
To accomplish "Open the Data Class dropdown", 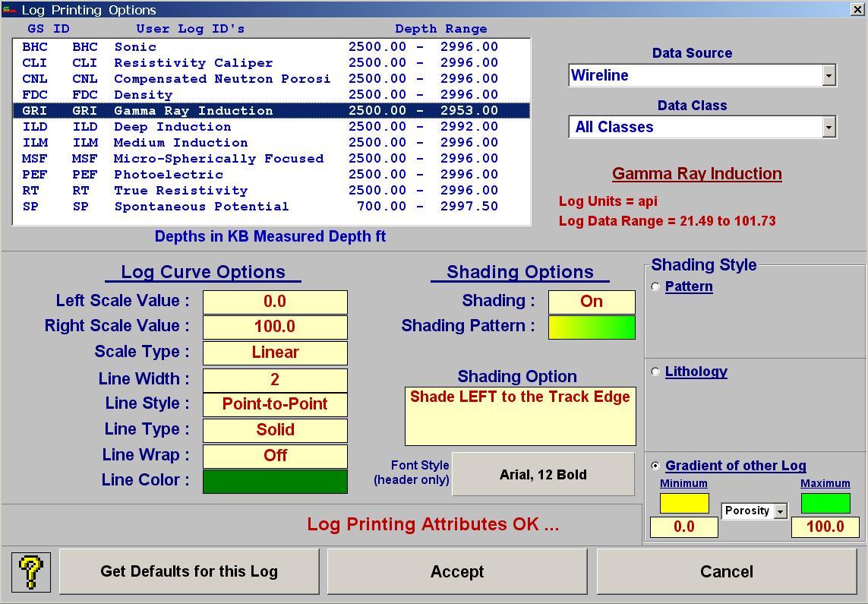I will (830, 128).
